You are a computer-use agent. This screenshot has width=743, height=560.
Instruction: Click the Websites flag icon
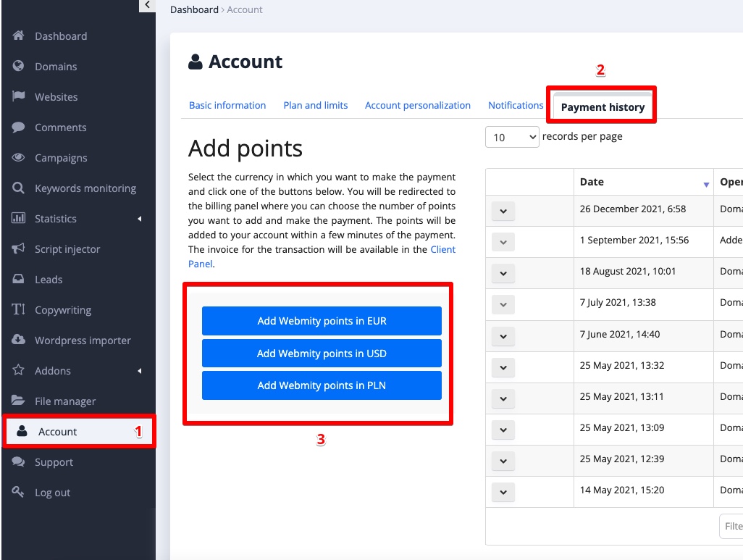pyautogui.click(x=20, y=97)
